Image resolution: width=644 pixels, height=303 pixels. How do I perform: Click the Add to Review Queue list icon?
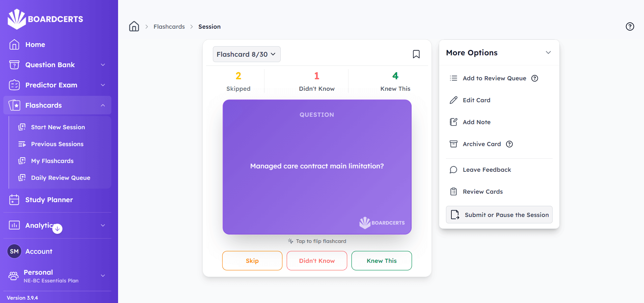453,78
